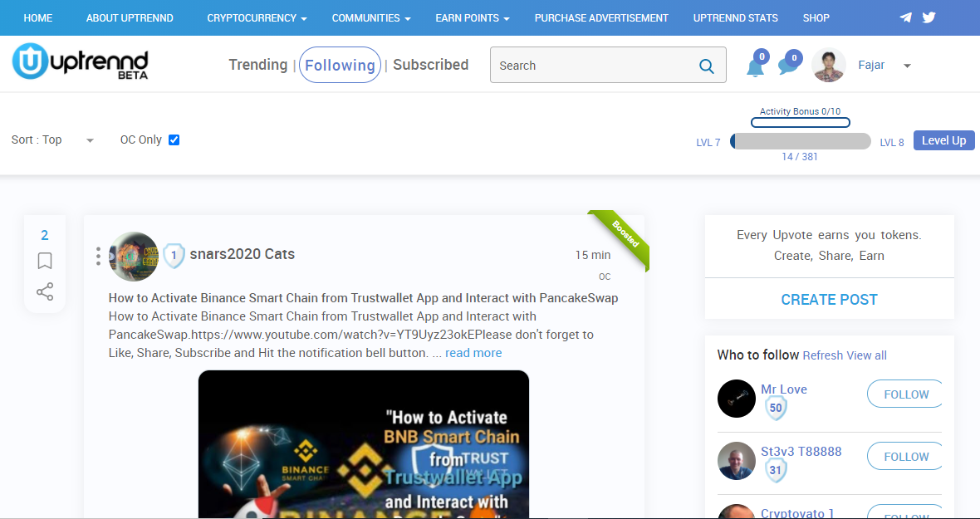This screenshot has width=980, height=519.
Task: Follow St3v3 T88888
Action: pyautogui.click(x=905, y=457)
